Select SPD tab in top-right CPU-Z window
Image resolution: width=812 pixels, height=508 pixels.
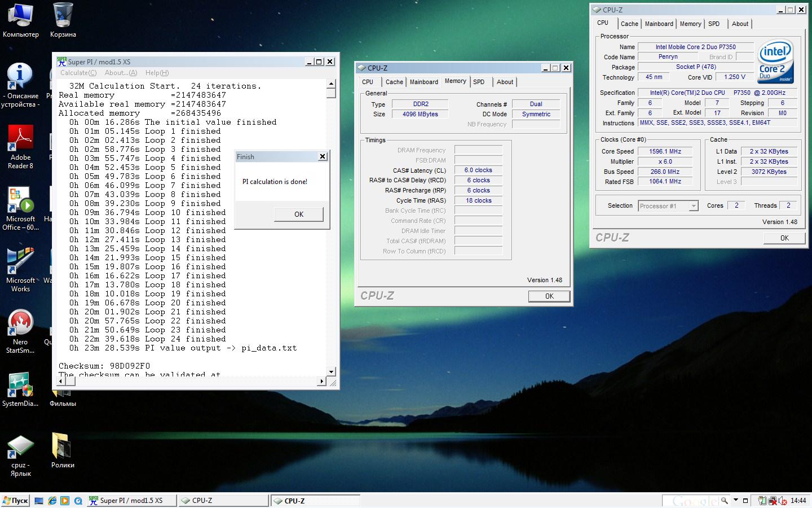pyautogui.click(x=714, y=24)
